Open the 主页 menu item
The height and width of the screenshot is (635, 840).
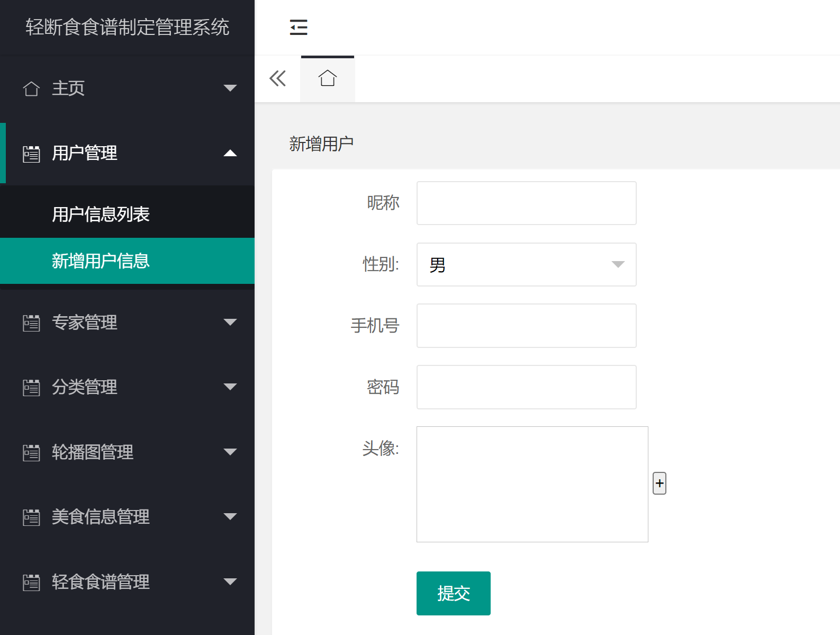click(x=68, y=88)
